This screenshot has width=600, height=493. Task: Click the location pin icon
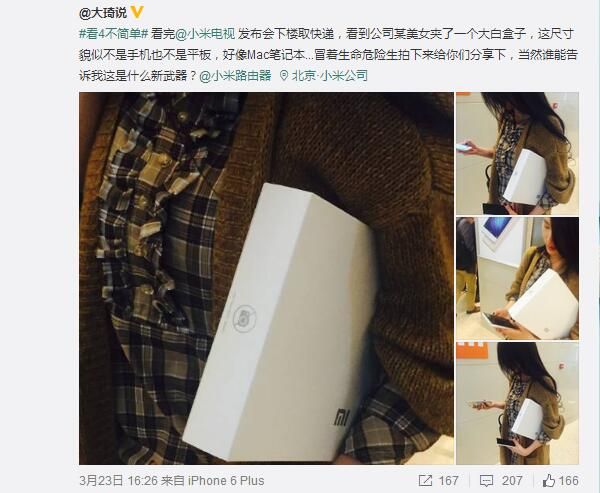coord(284,75)
